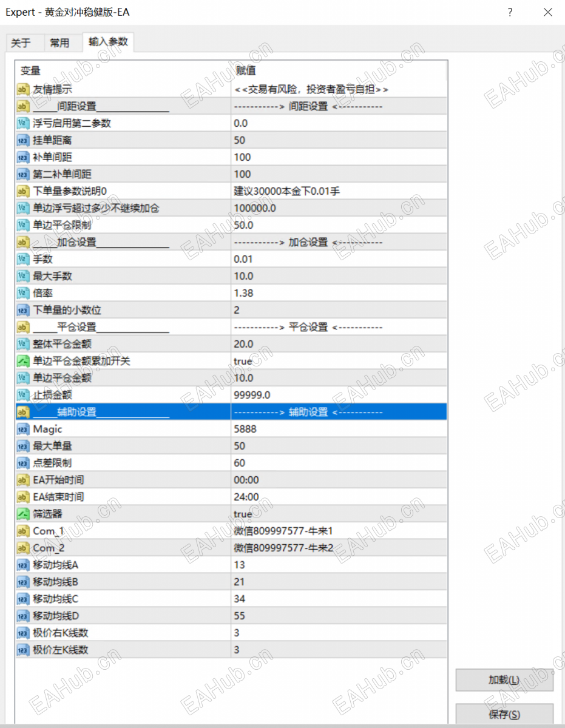
Task: Click the double icon beside 倍率
Action: [23, 293]
